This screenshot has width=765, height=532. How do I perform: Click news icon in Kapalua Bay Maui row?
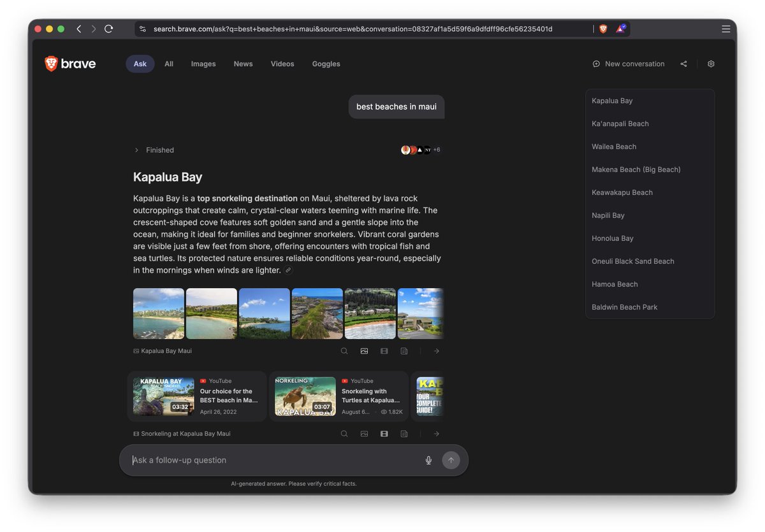404,351
